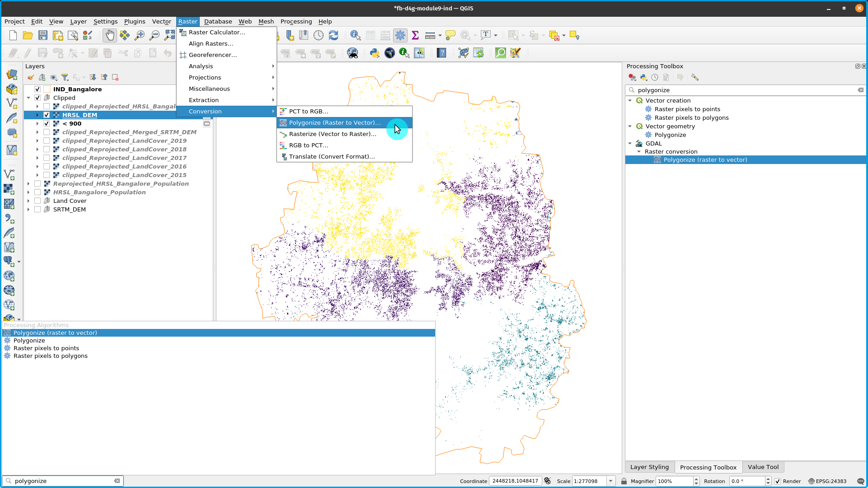Select the Identify Features tool
Viewport: 868px width, 488px height.
[x=355, y=35]
